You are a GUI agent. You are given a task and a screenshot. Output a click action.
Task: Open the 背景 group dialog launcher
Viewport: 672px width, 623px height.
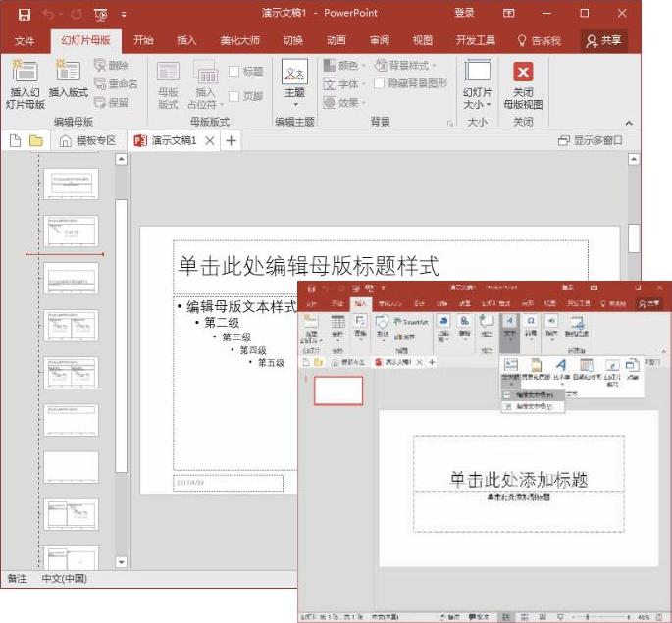point(450,124)
